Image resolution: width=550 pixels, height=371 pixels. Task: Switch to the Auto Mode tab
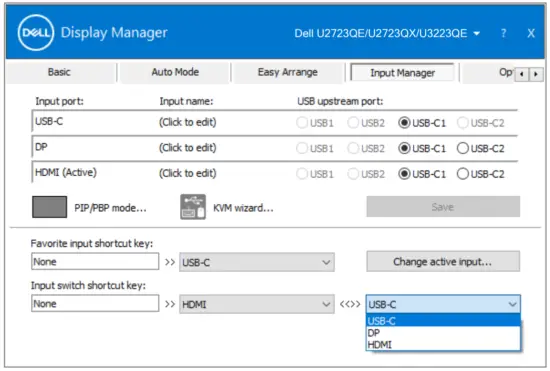point(175,72)
